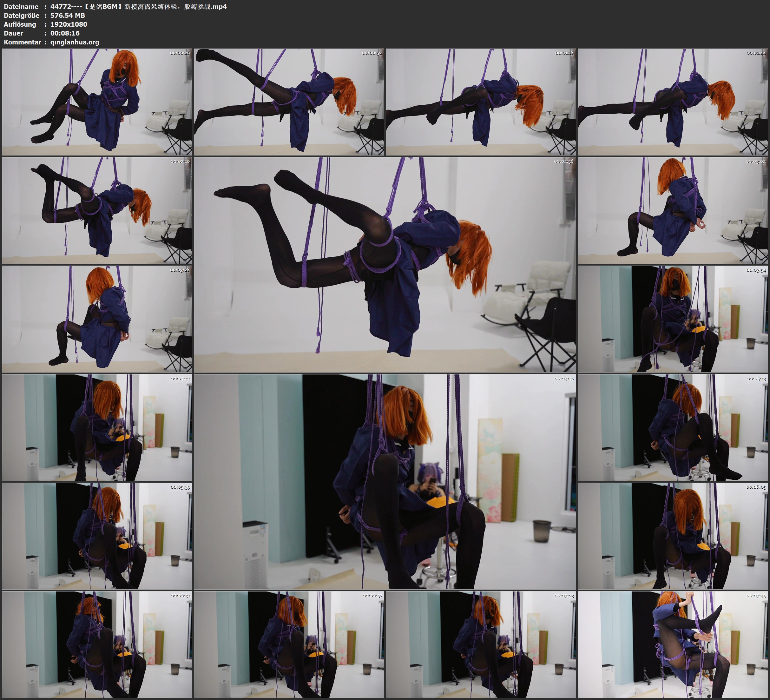Click the qinglanhua.org comment text

[x=75, y=42]
